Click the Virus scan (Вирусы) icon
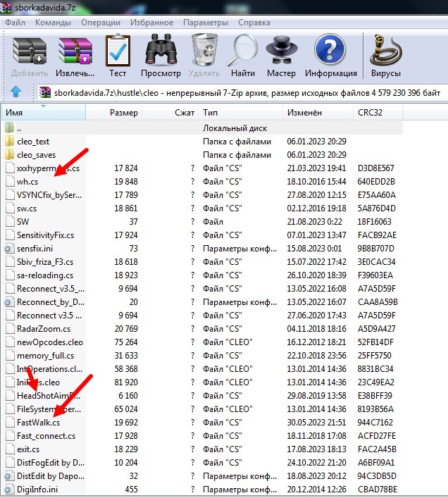This screenshot has height=498, width=448. click(385, 52)
